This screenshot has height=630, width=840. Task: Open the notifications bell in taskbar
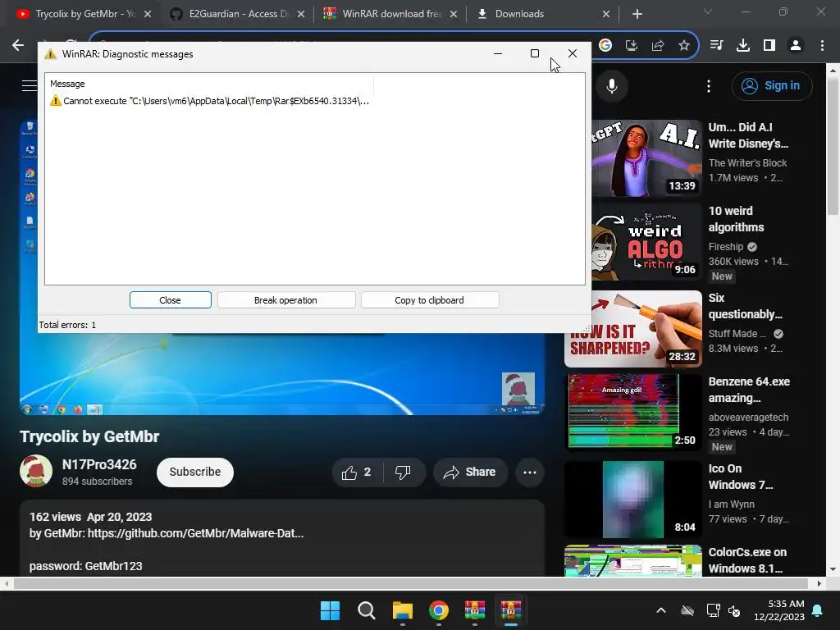click(818, 610)
